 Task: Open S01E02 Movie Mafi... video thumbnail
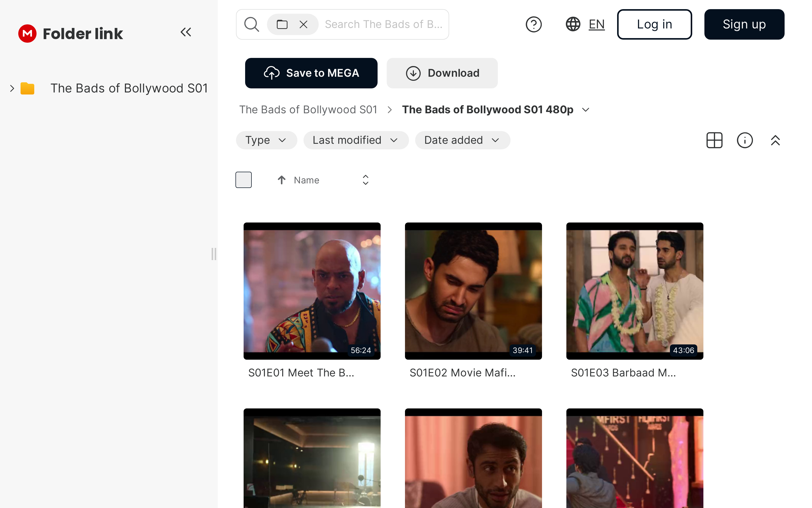coord(473,291)
